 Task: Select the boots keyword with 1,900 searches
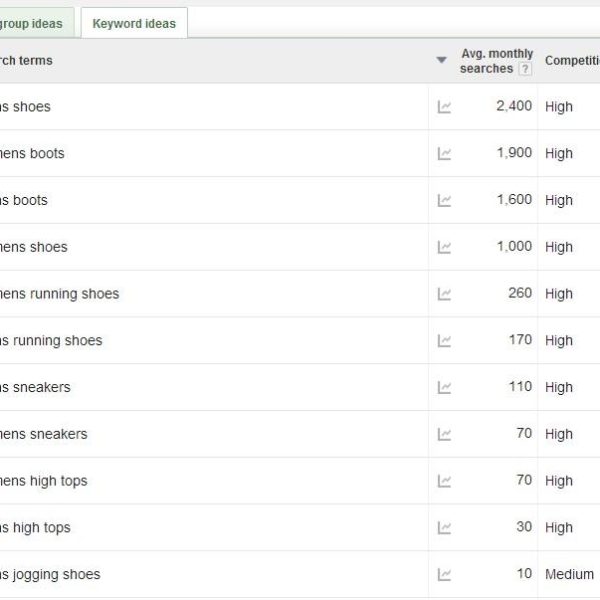click(32, 154)
